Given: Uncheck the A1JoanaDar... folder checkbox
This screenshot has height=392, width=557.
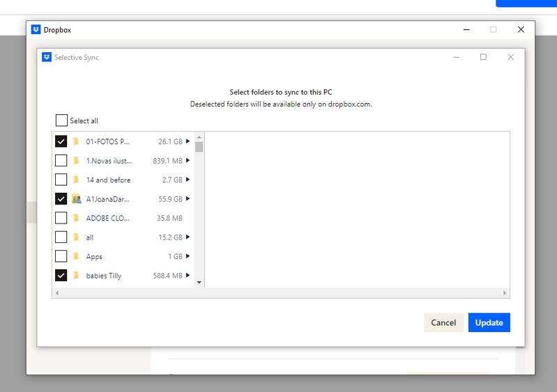Looking at the screenshot, I should coord(61,198).
